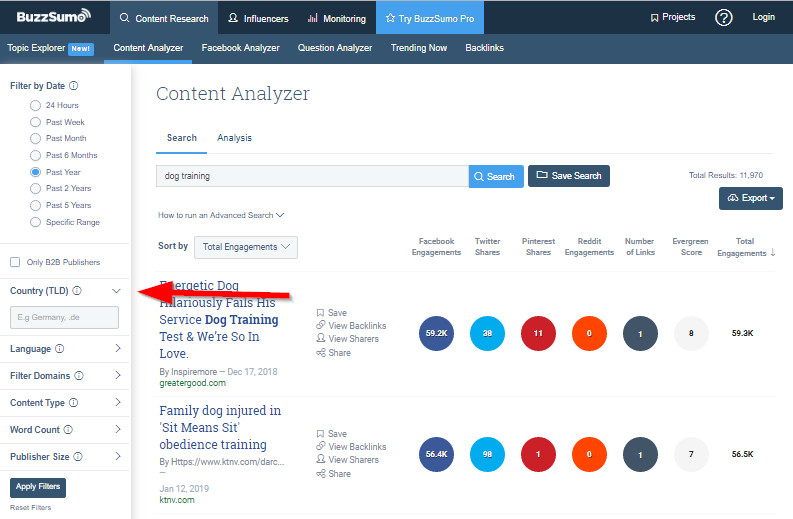The image size is (793, 519).
Task: Click Try BuzzSumo Pro
Action: [430, 18]
